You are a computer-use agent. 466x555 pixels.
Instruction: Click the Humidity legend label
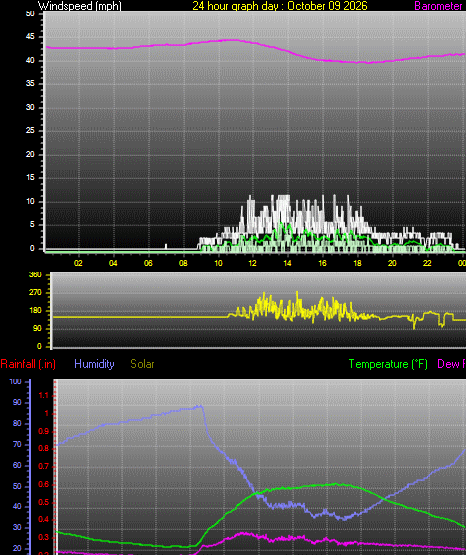tap(94, 364)
